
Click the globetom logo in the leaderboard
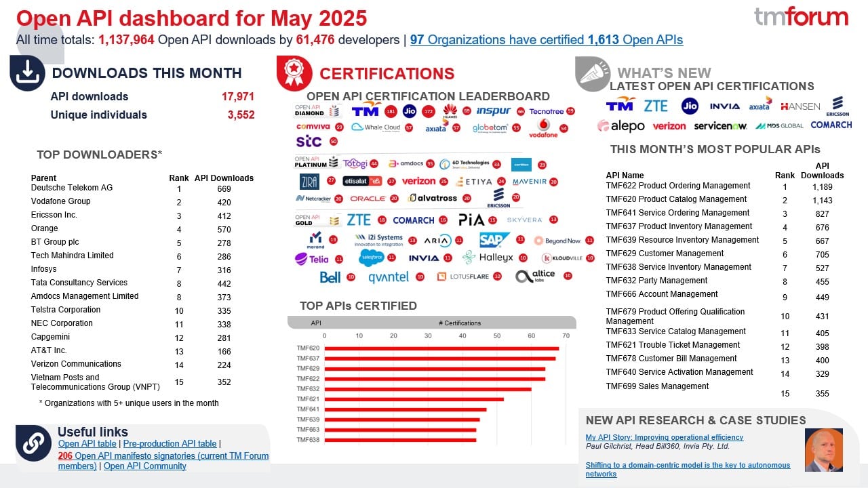490,127
